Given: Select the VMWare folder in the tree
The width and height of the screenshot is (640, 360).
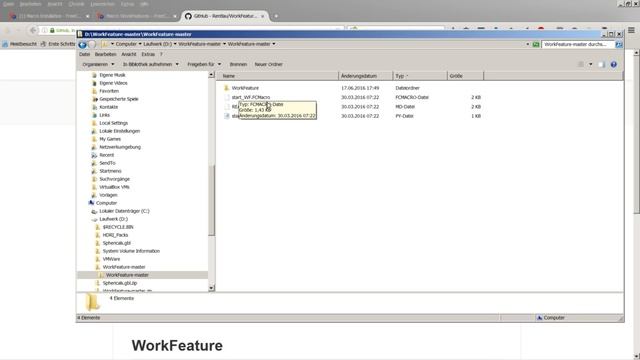Looking at the screenshot, I should point(111,259).
